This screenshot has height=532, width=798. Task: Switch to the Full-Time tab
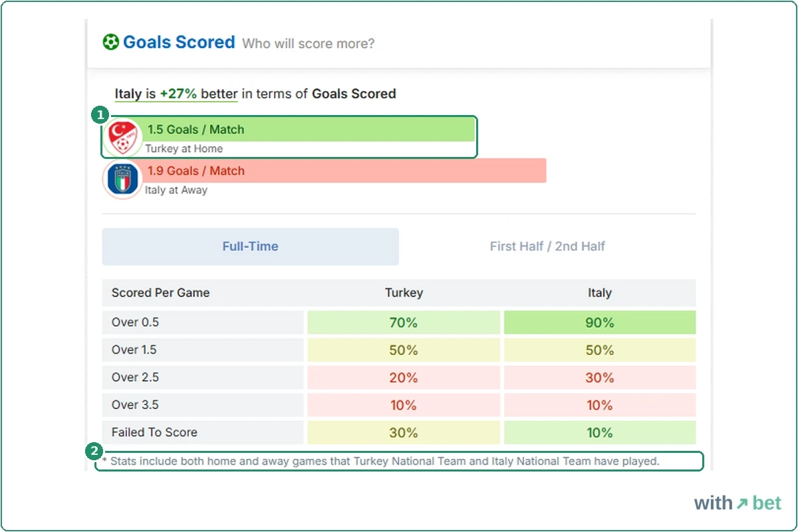(x=250, y=247)
